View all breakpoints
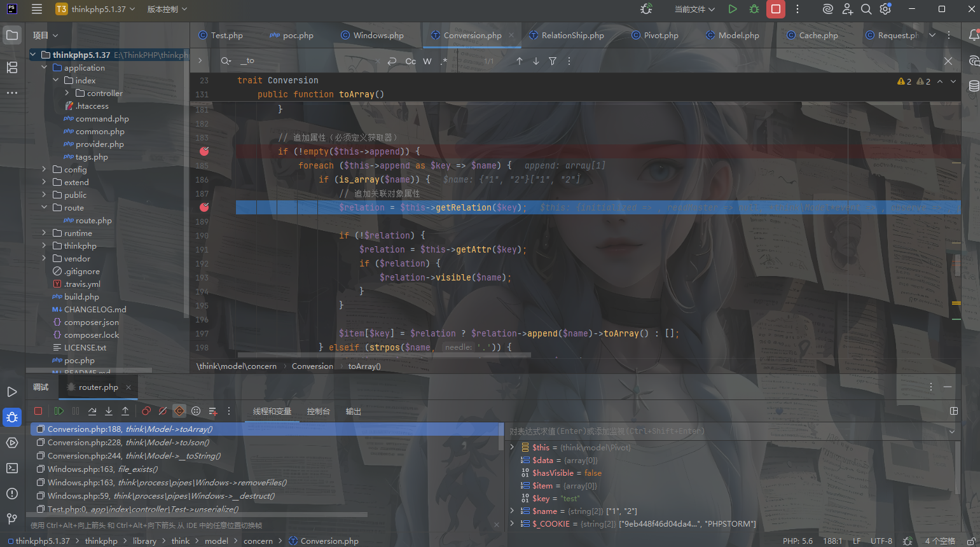 (x=146, y=412)
